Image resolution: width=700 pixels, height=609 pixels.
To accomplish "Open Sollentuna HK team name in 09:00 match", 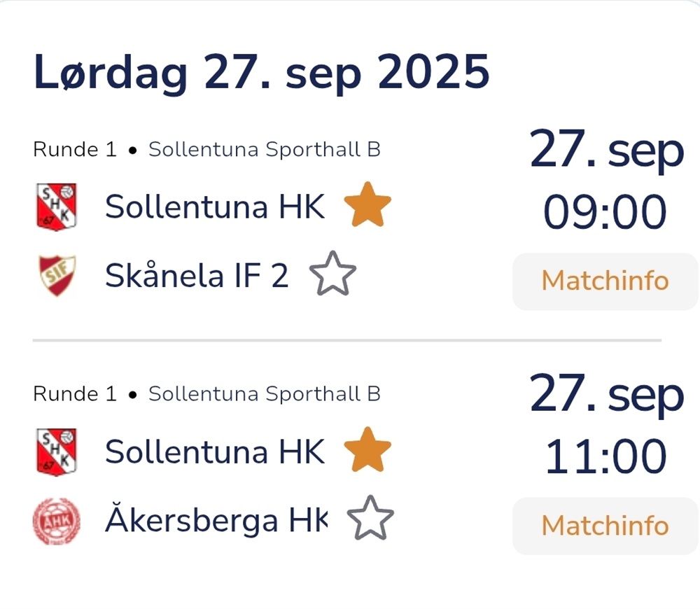I will click(215, 207).
